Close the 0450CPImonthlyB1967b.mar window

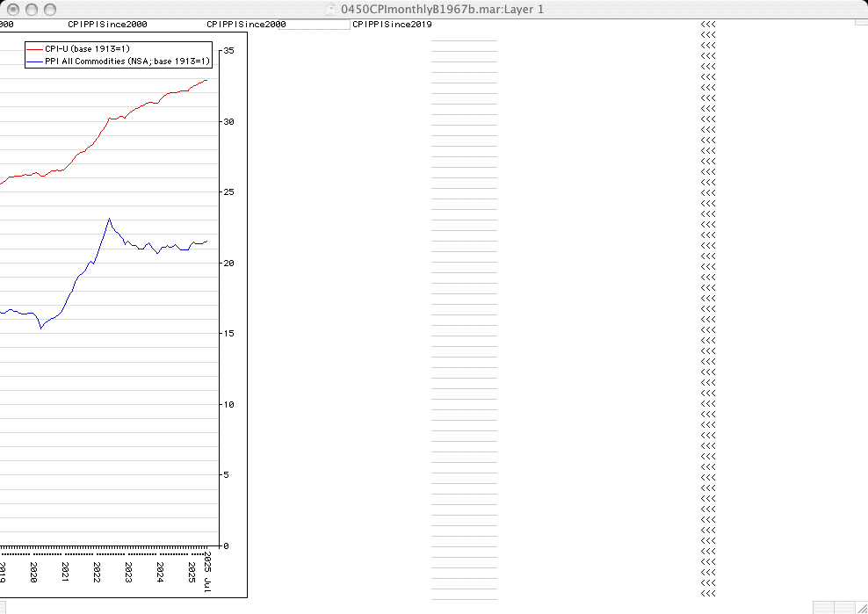point(13,9)
